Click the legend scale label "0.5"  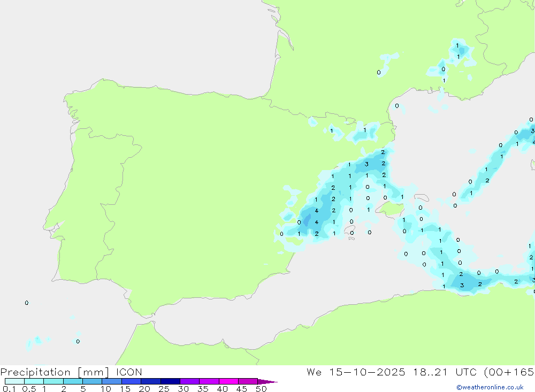pyautogui.click(x=29, y=389)
